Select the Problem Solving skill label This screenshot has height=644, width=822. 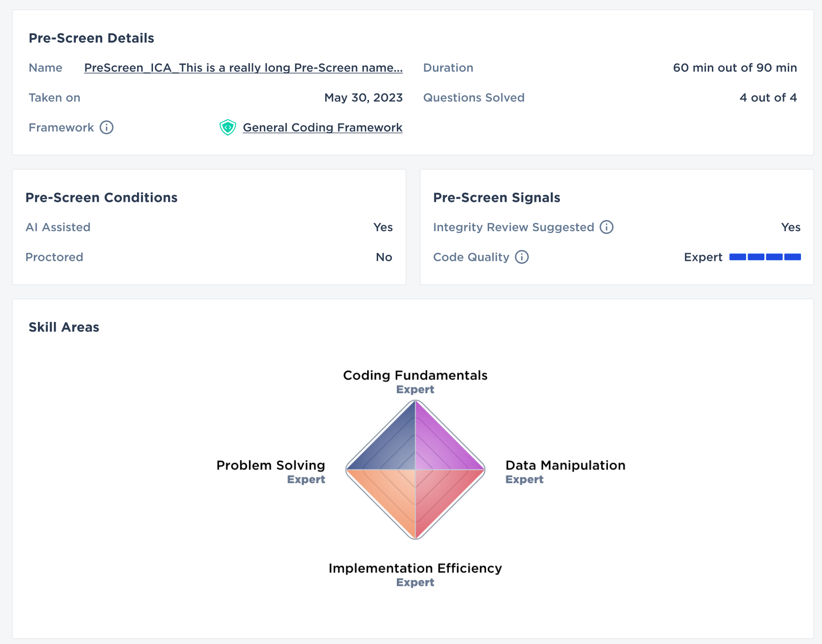(x=270, y=465)
